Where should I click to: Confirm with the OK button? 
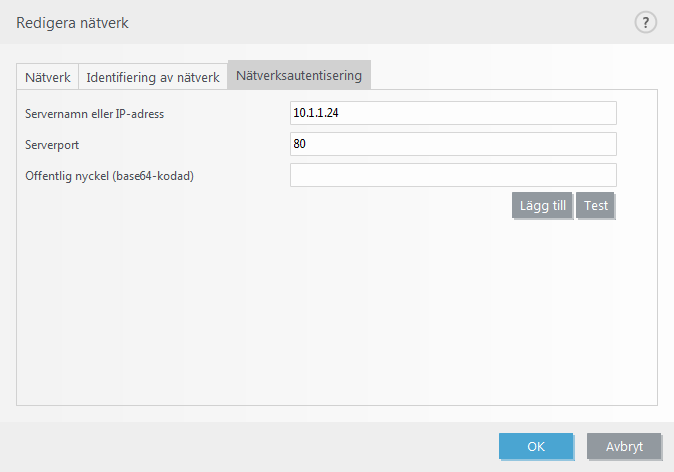536,446
